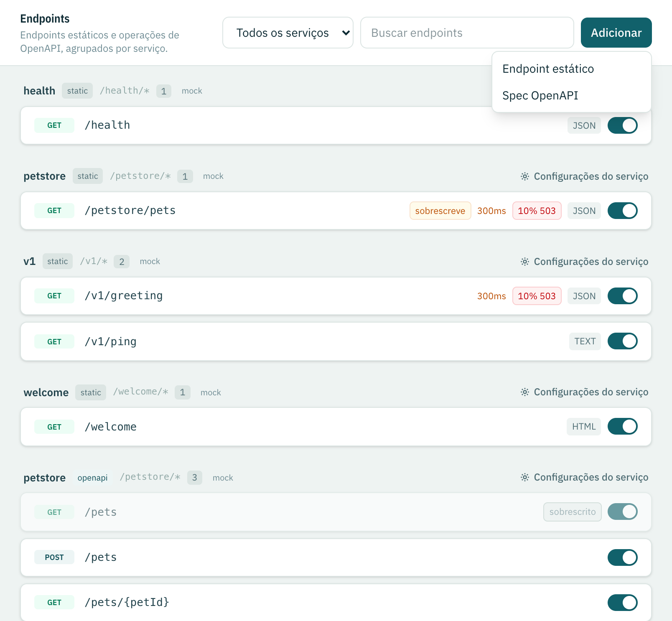Toggle the /welcome endpoint switch

point(622,426)
